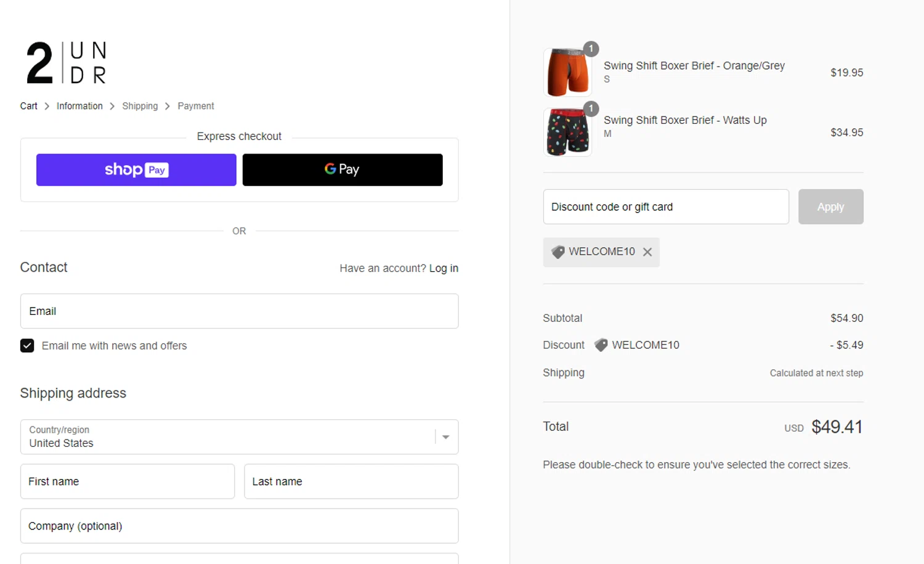Click the Last name field
Image resolution: width=924 pixels, height=564 pixels.
351,481
